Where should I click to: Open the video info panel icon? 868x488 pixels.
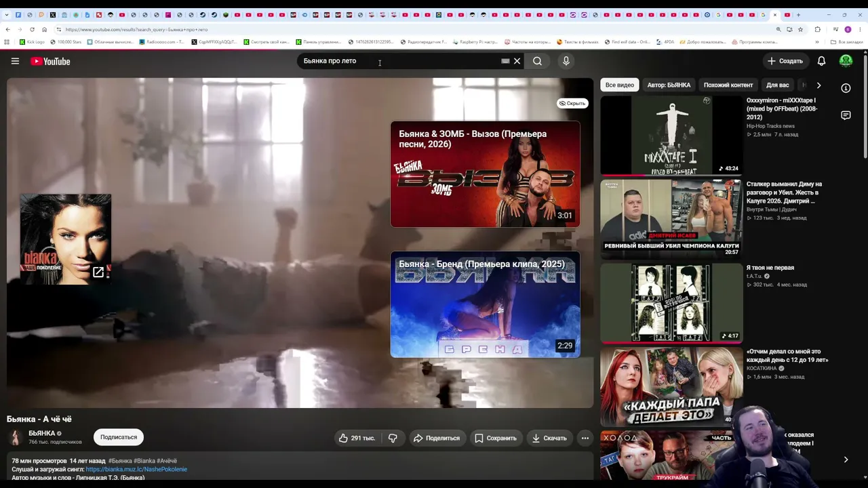(846, 88)
